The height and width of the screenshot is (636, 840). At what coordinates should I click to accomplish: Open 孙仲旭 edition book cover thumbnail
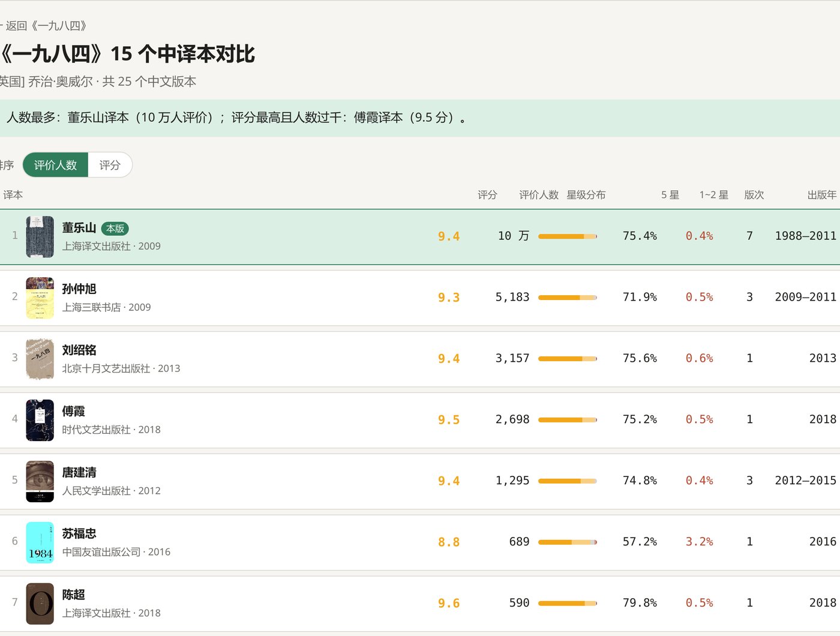[40, 298]
